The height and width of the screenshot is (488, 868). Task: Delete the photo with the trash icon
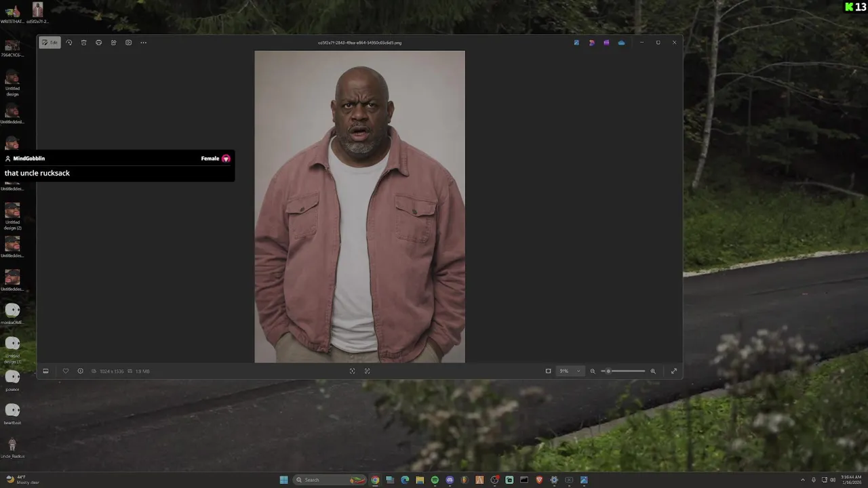[84, 43]
